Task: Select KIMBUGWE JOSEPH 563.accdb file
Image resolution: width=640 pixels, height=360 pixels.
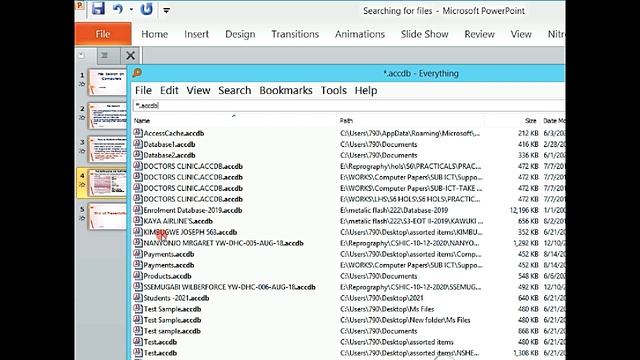Action: (190, 232)
